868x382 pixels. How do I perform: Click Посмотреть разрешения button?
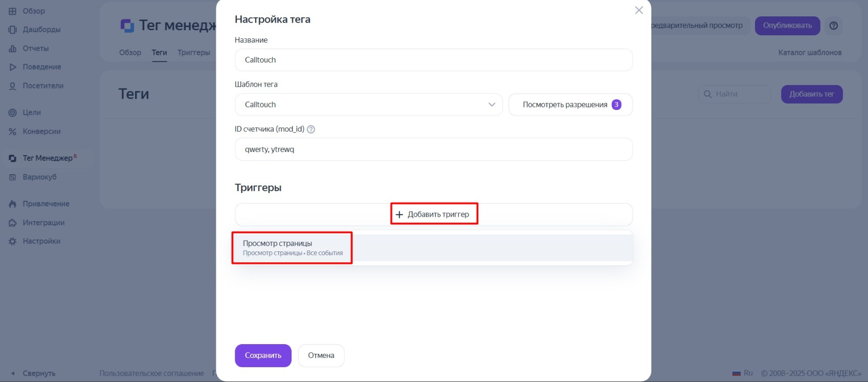[571, 104]
